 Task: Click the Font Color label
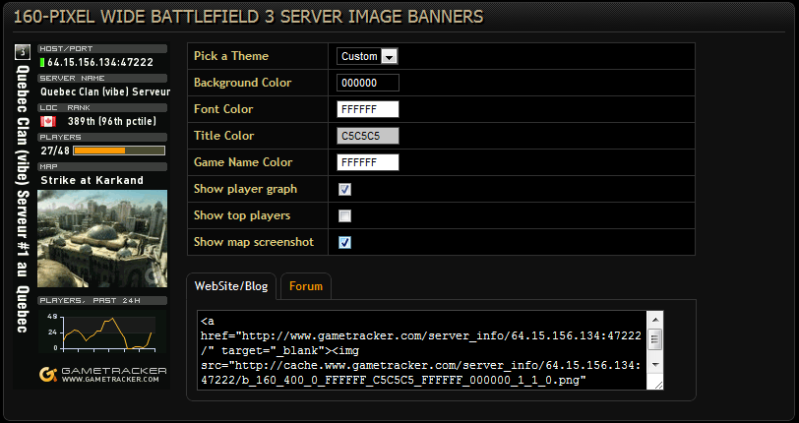point(224,109)
